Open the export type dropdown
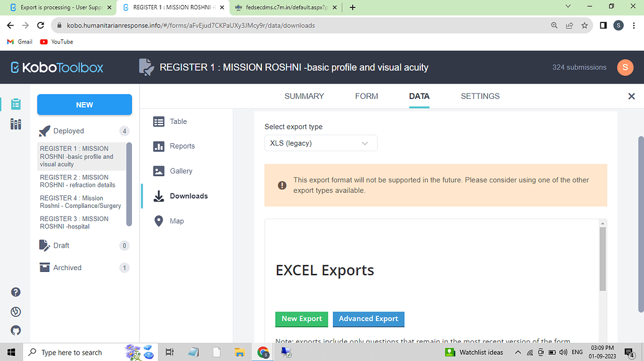 320,143
